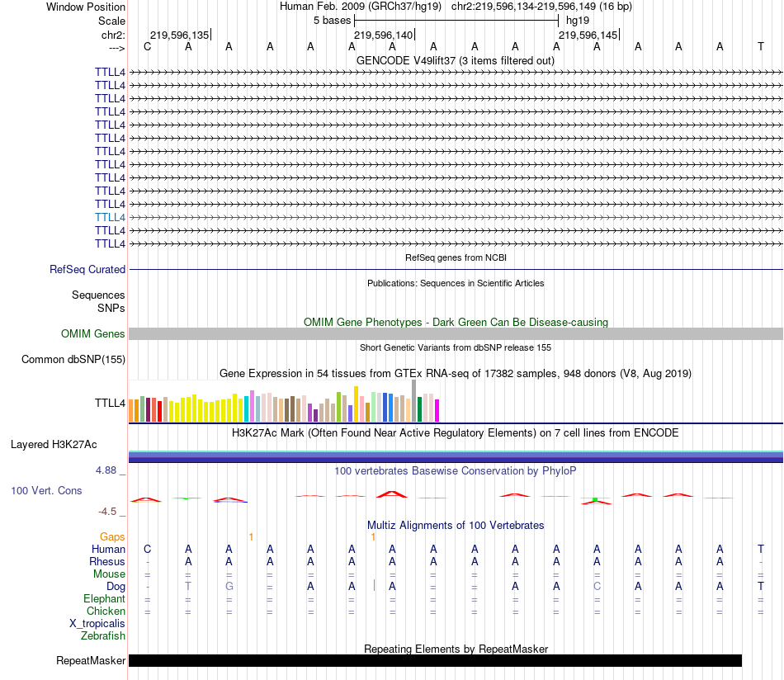Image resolution: width=784 pixels, height=680 pixels.
Task: Click the OMIM Genes track label
Action: 92,333
